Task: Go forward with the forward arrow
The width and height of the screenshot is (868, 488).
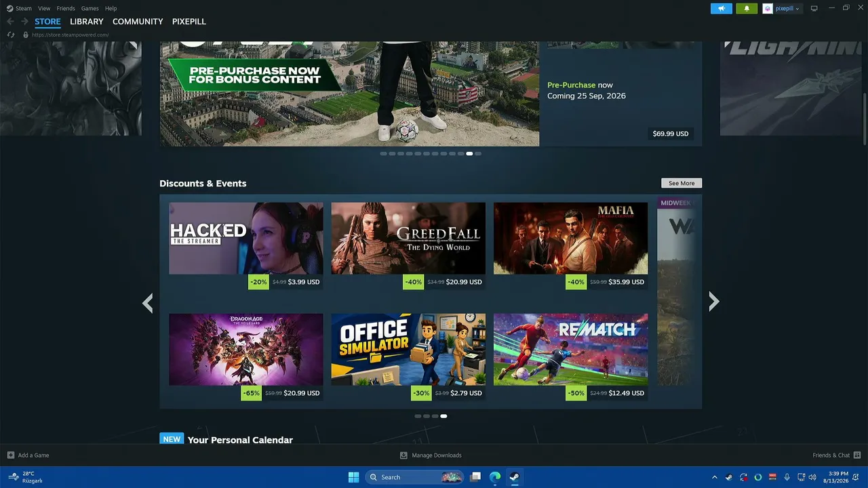Action: (x=24, y=22)
